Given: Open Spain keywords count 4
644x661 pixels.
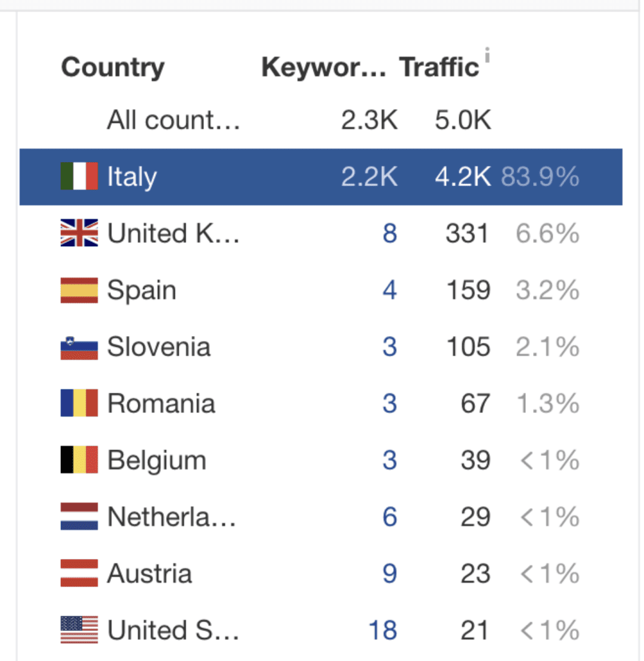Looking at the screenshot, I should [x=390, y=290].
